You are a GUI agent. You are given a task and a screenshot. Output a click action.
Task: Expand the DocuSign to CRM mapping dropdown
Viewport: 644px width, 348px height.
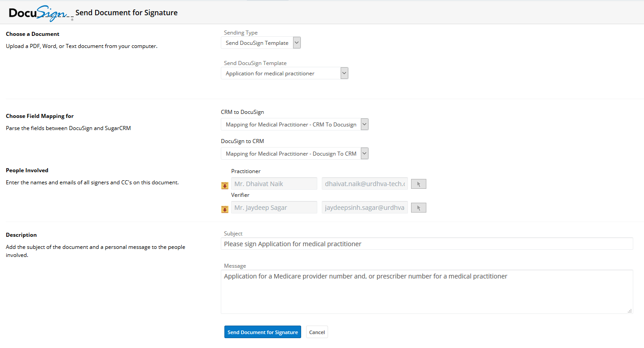294,153
